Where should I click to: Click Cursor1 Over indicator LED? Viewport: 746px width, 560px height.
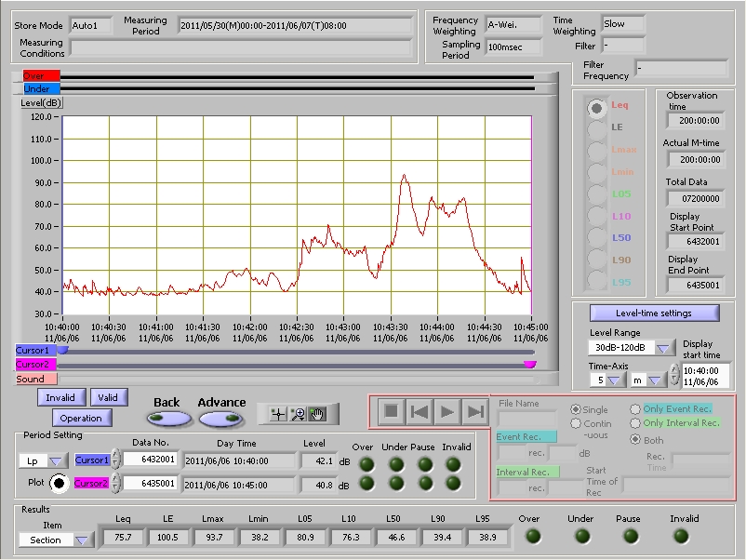(x=366, y=464)
